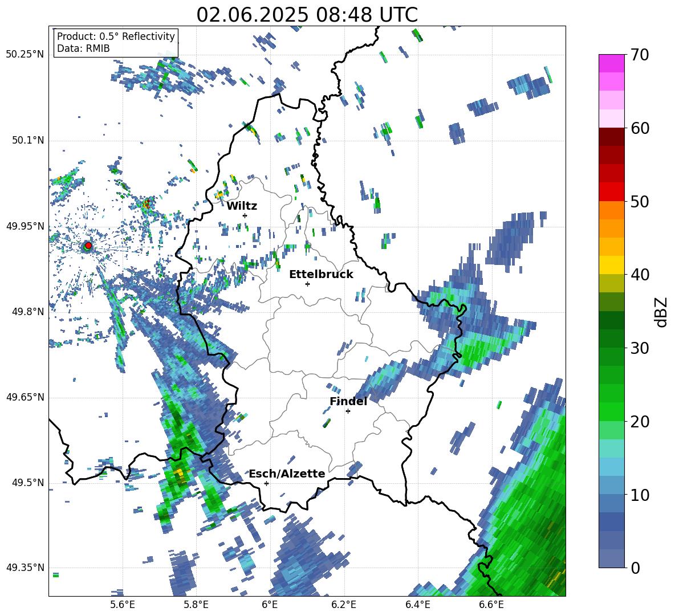Click the yellow colorbar swatch at 40
Screen dimensions: 675x616
point(611,265)
